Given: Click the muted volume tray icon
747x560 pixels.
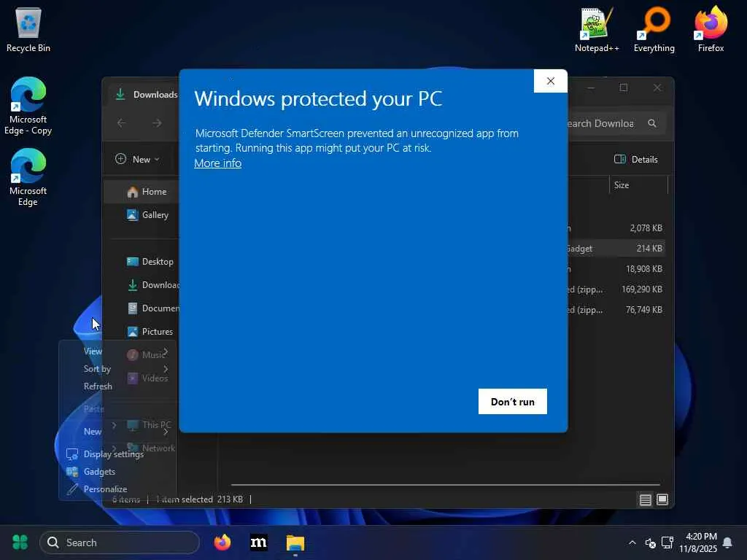Looking at the screenshot, I should (650, 542).
